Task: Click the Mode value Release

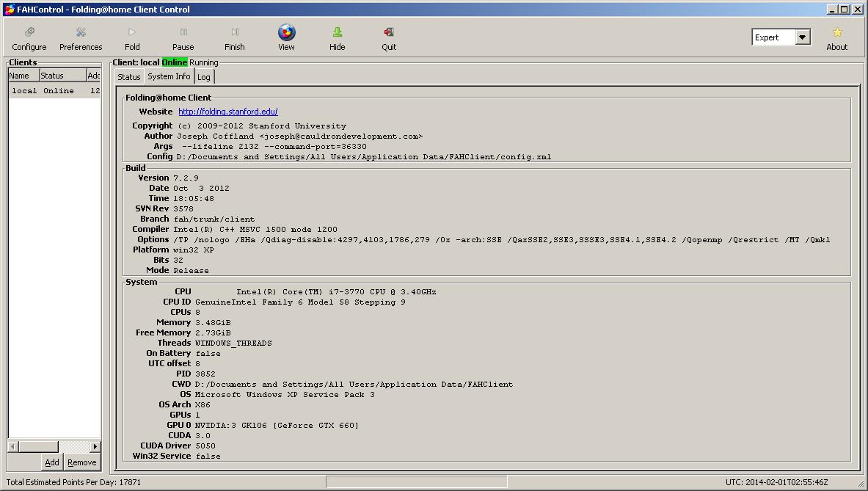Action: click(191, 271)
